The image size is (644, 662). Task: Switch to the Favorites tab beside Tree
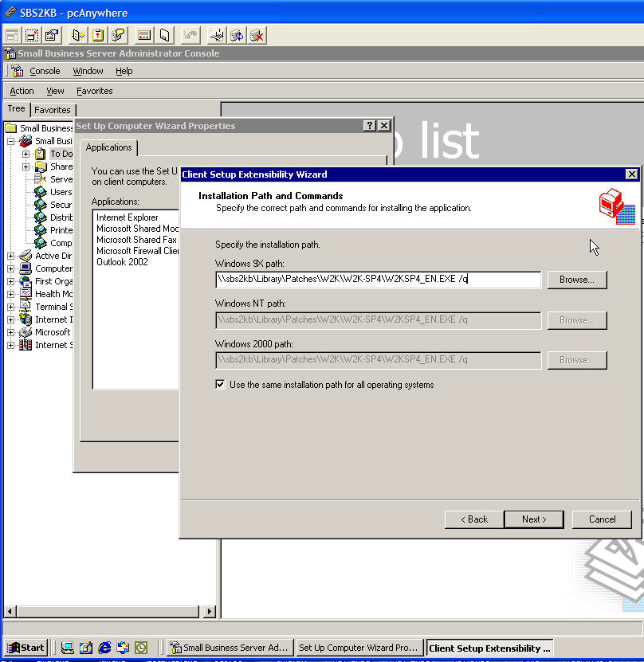click(53, 110)
